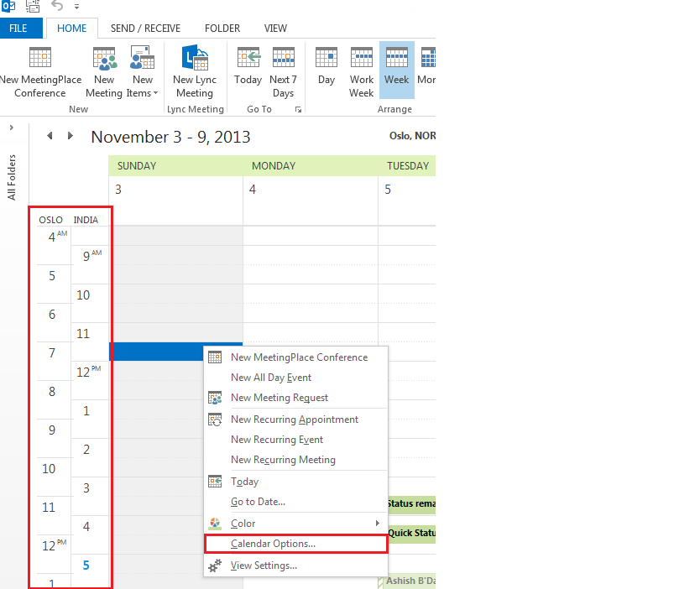Screen dimensions: 700x589
Task: Open the New Items dropdown
Action: pos(142,72)
